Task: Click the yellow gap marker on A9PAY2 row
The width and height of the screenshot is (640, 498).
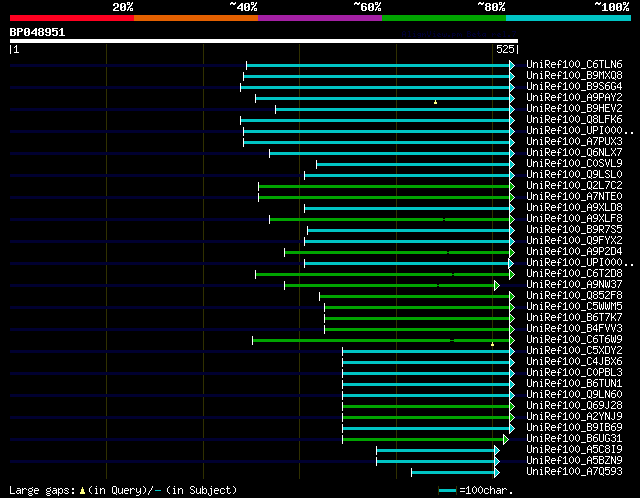Action: tap(436, 102)
